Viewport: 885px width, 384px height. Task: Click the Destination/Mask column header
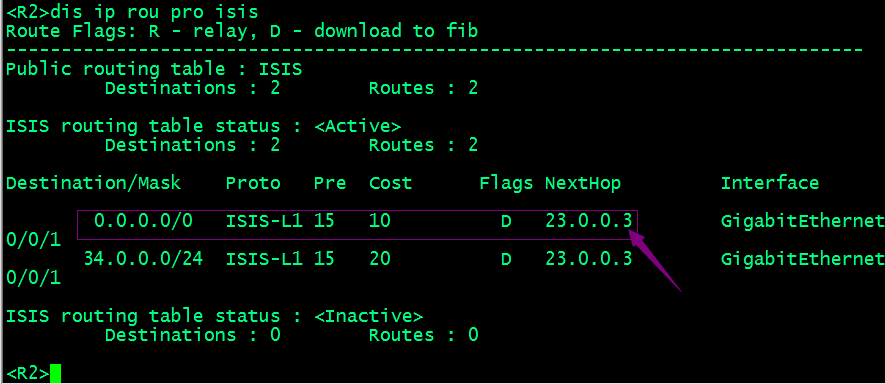coord(94,183)
